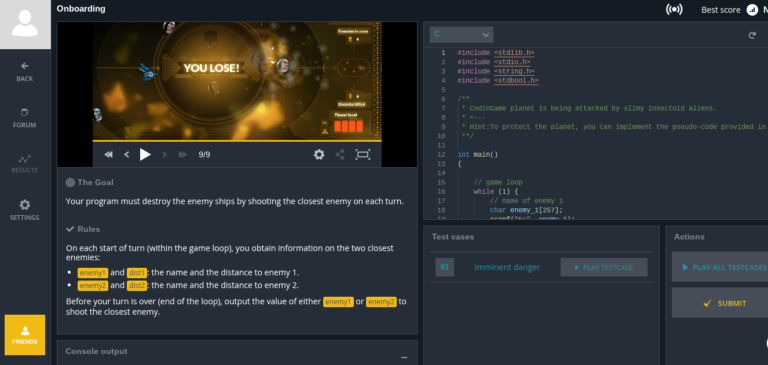This screenshot has width=768, height=365.
Task: Open the C language dropdown
Action: click(x=461, y=34)
